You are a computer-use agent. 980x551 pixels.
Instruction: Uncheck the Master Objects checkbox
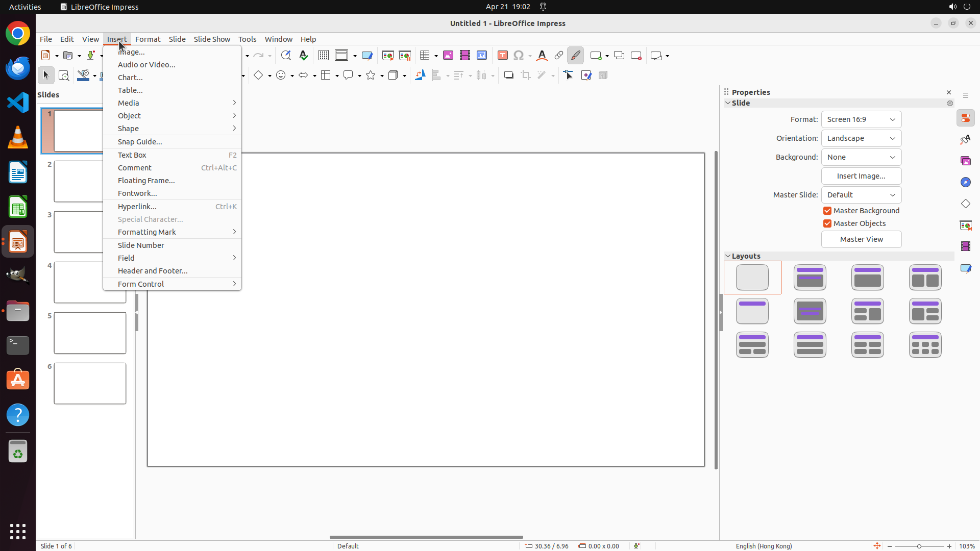tap(827, 223)
